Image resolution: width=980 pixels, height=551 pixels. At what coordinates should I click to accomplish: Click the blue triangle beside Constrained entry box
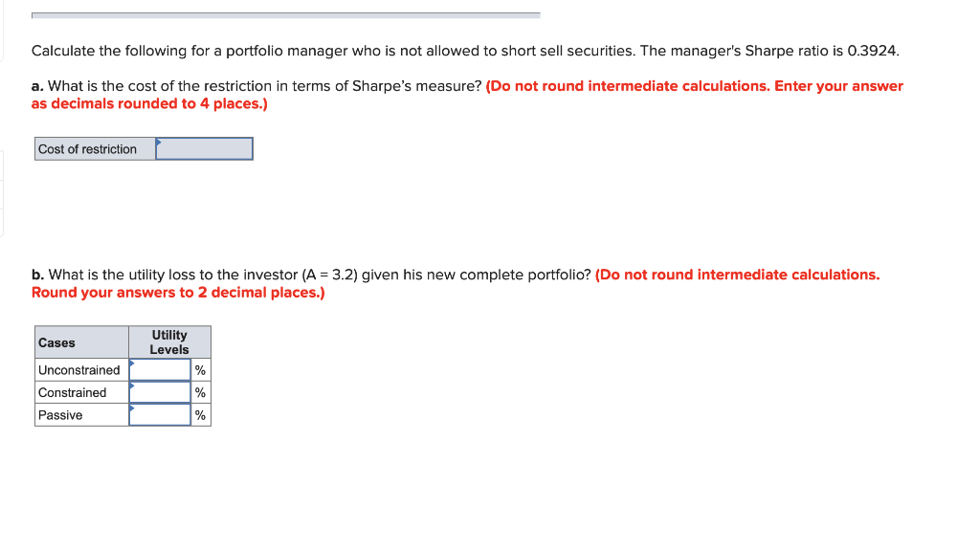click(x=132, y=386)
